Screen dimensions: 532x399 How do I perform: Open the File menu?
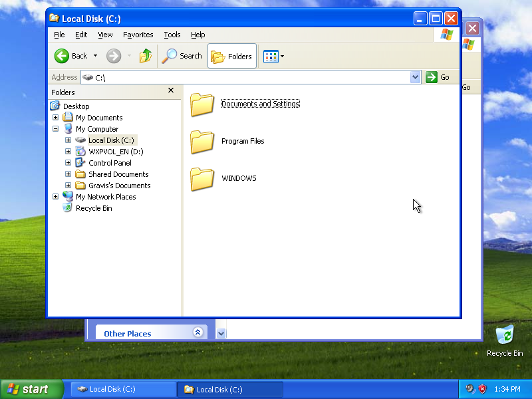(x=59, y=35)
